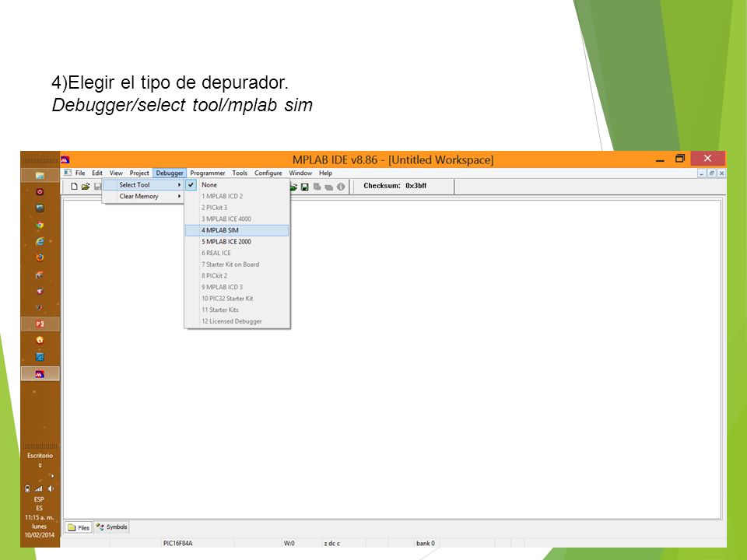
Task: Open the Programmer menu
Action: [208, 173]
